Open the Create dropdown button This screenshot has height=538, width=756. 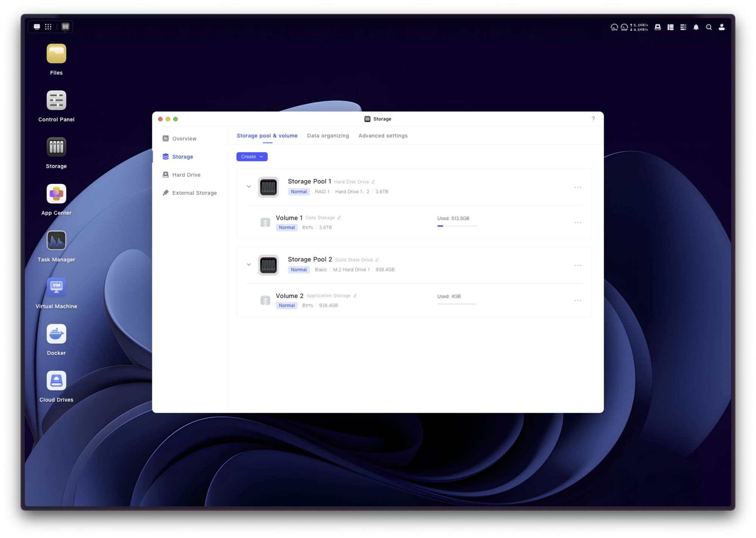point(252,157)
